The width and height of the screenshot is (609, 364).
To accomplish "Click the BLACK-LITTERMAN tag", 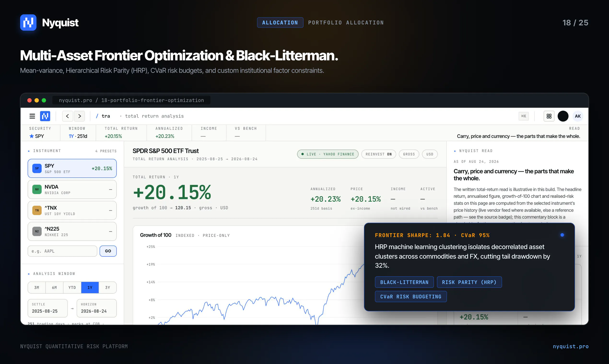I will tap(404, 282).
